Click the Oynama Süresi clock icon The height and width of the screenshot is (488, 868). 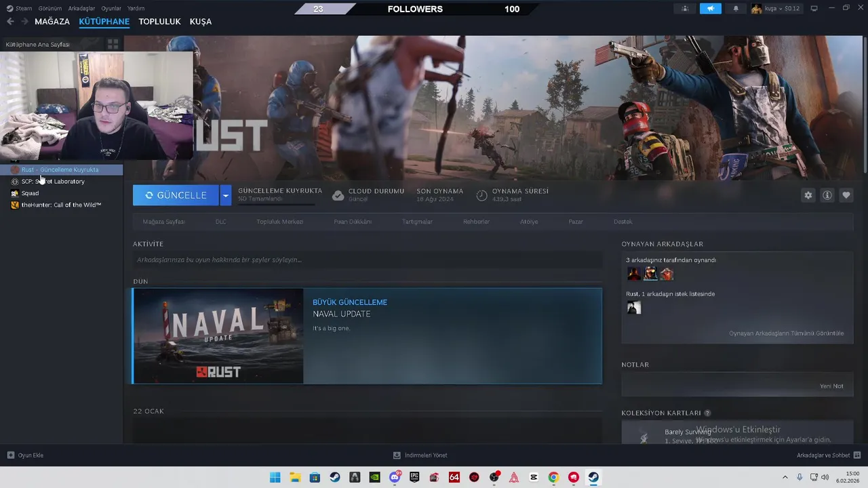click(x=481, y=195)
